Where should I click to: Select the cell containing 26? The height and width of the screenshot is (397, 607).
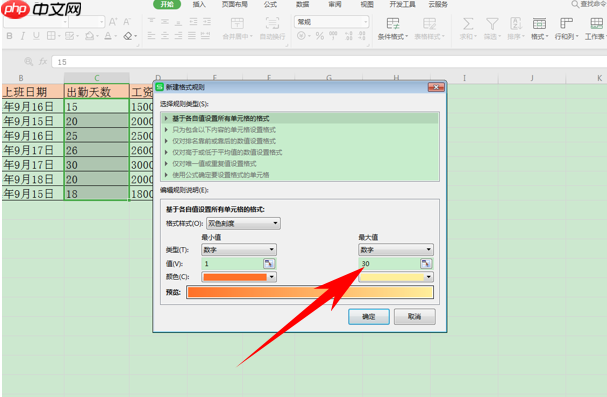point(96,150)
